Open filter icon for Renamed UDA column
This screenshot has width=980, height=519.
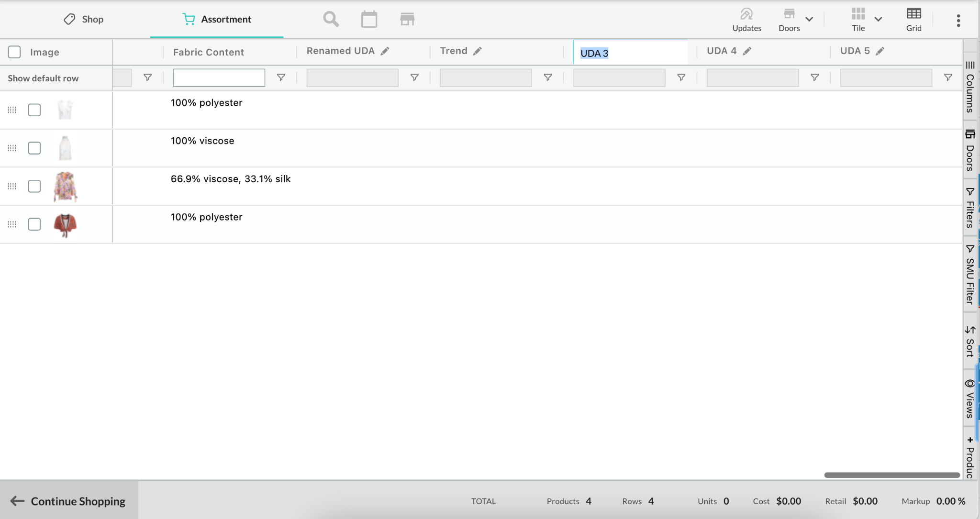click(414, 77)
